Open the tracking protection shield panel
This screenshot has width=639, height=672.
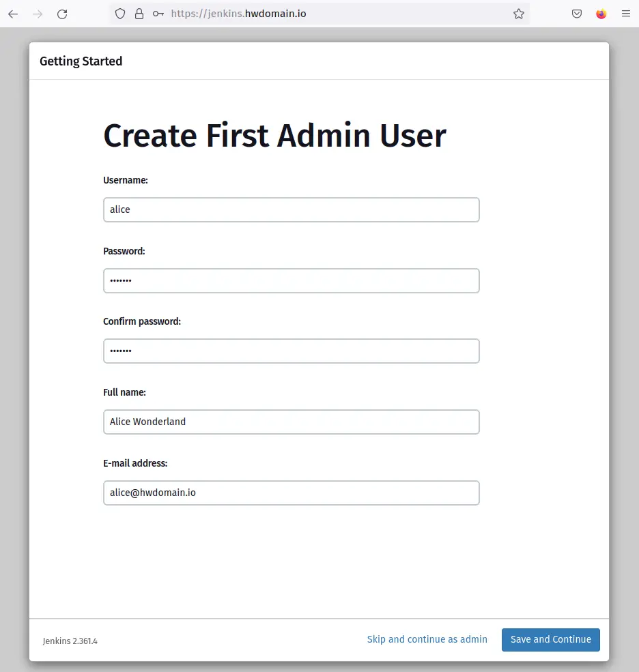tap(120, 14)
